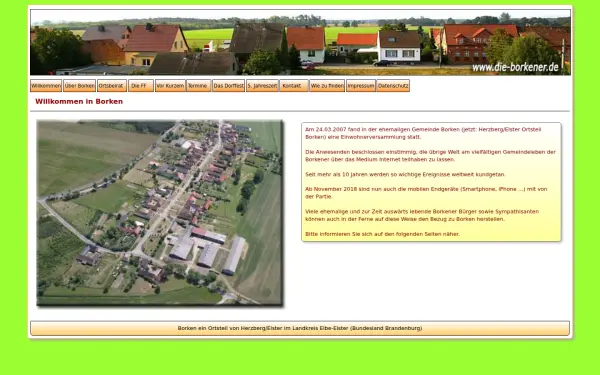This screenshot has height=375, width=600.
Task: Click the Willkommen in Borken heading
Action: pyautogui.click(x=79, y=101)
